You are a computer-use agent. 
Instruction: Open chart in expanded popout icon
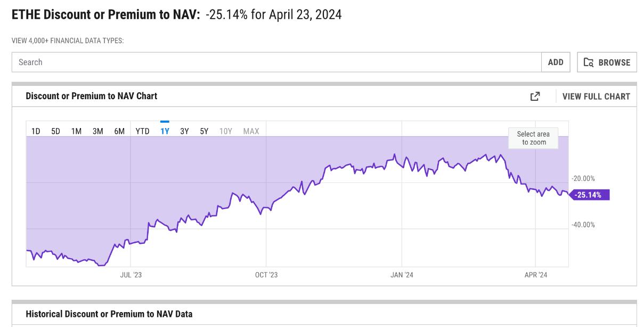tap(535, 96)
